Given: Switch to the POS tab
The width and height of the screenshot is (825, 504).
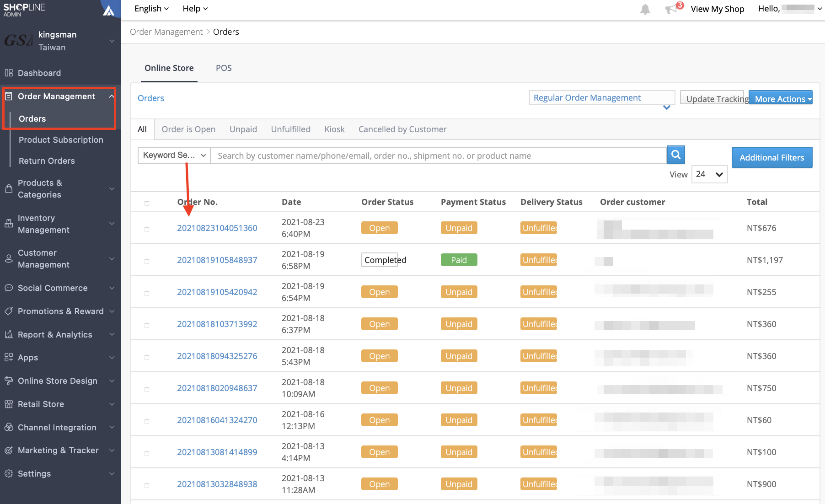Looking at the screenshot, I should click(x=224, y=68).
